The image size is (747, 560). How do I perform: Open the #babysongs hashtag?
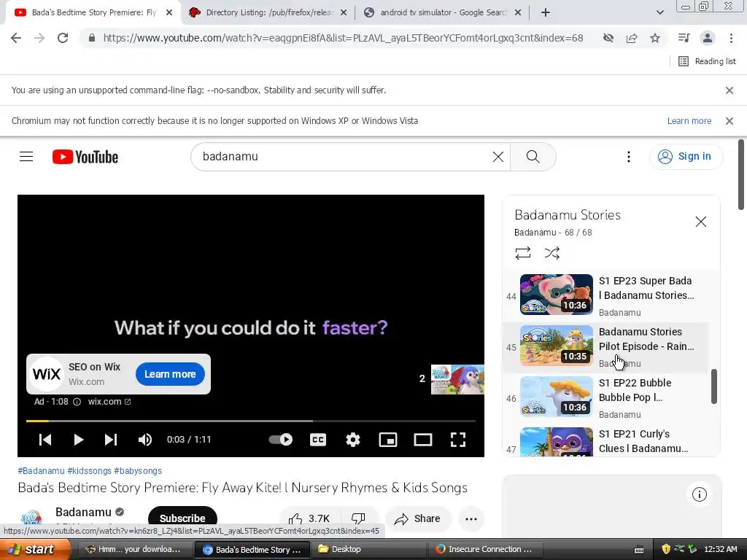point(138,471)
